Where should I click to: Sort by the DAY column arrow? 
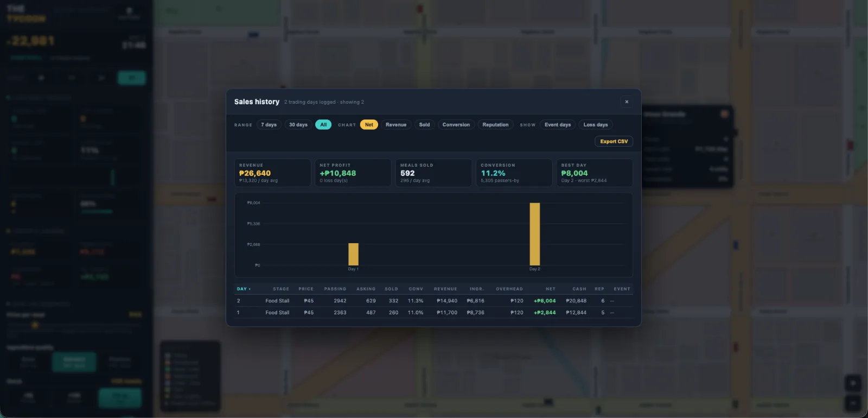(x=244, y=289)
